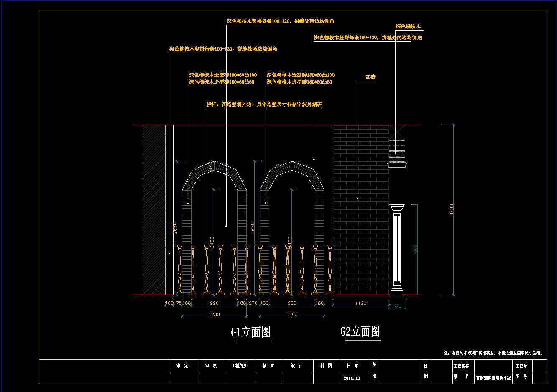
Task: Select the 3400 overall height dimension
Action: [x=452, y=209]
